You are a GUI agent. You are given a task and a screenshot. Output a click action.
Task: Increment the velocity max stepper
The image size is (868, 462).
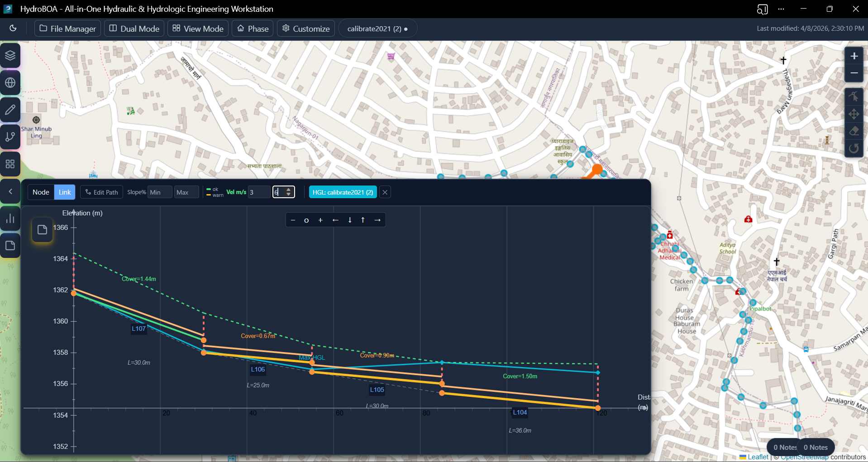289,190
